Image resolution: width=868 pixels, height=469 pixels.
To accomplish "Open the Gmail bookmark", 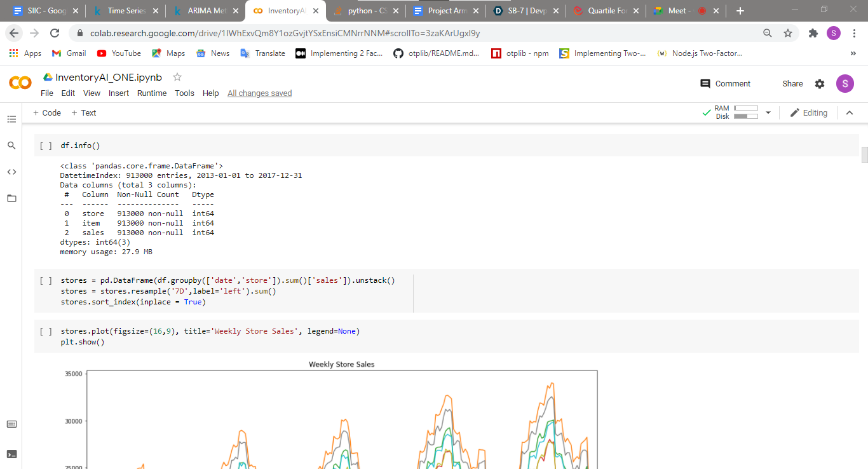I will [69, 53].
